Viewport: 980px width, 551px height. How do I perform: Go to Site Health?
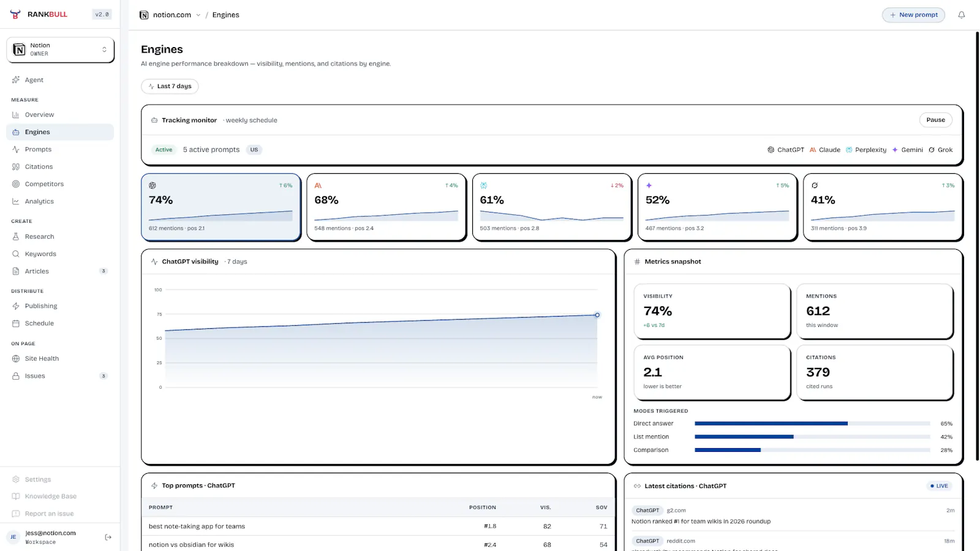[60, 359]
